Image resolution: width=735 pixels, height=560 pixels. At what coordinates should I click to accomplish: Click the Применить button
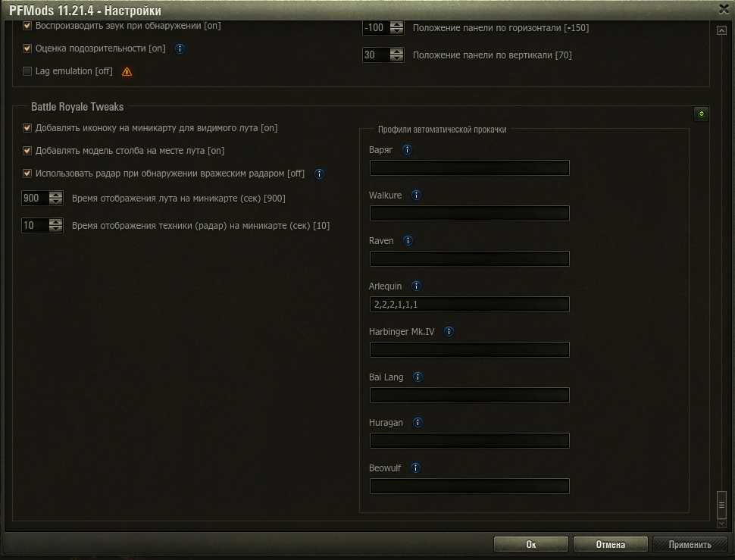point(690,544)
